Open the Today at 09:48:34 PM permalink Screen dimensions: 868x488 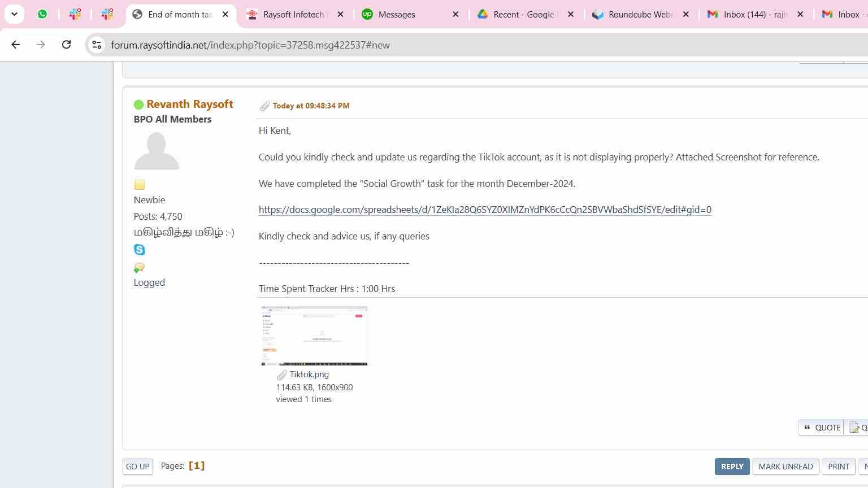click(x=311, y=106)
